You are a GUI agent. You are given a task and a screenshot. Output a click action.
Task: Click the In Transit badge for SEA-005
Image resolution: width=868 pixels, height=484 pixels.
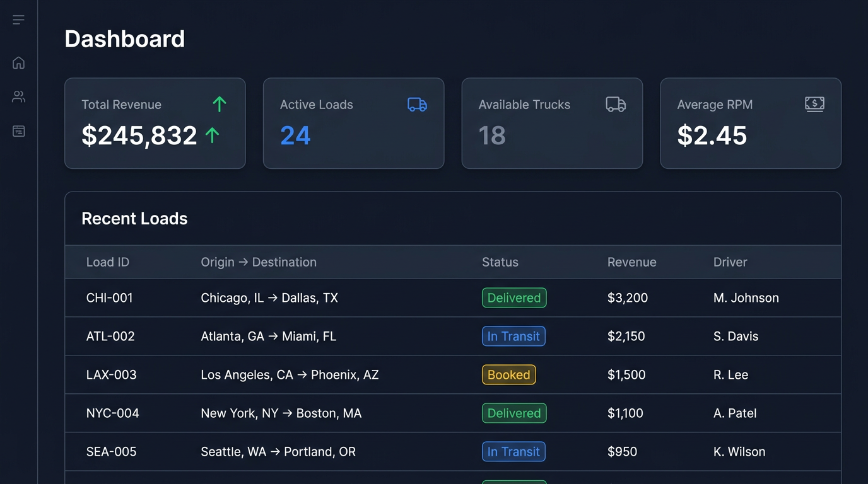click(x=513, y=452)
